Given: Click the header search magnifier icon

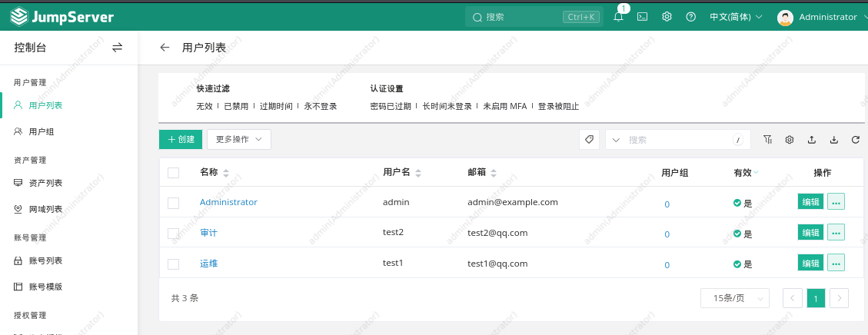Looking at the screenshot, I should (x=477, y=18).
